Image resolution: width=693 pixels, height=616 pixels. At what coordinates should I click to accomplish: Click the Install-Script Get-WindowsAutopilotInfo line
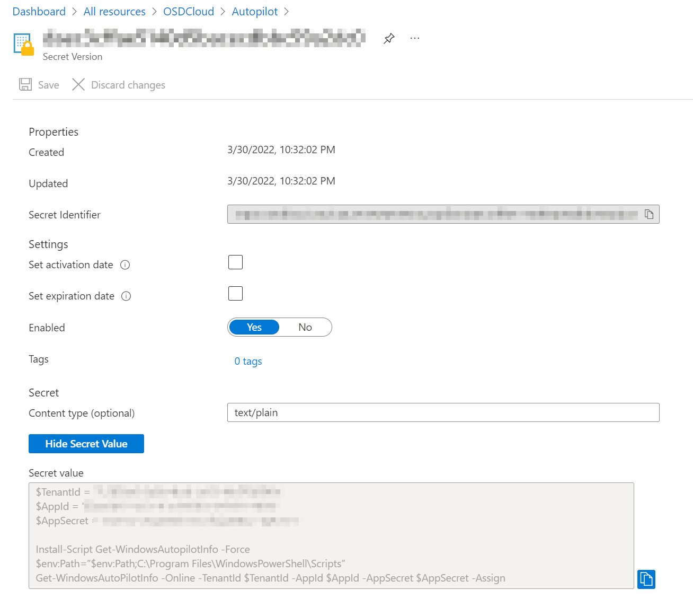tap(143, 549)
